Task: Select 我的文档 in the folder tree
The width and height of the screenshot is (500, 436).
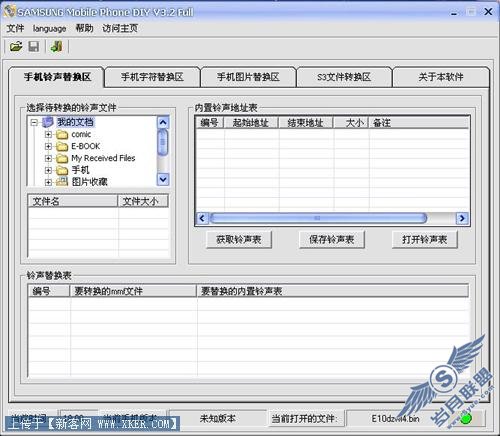Action: tap(75, 122)
